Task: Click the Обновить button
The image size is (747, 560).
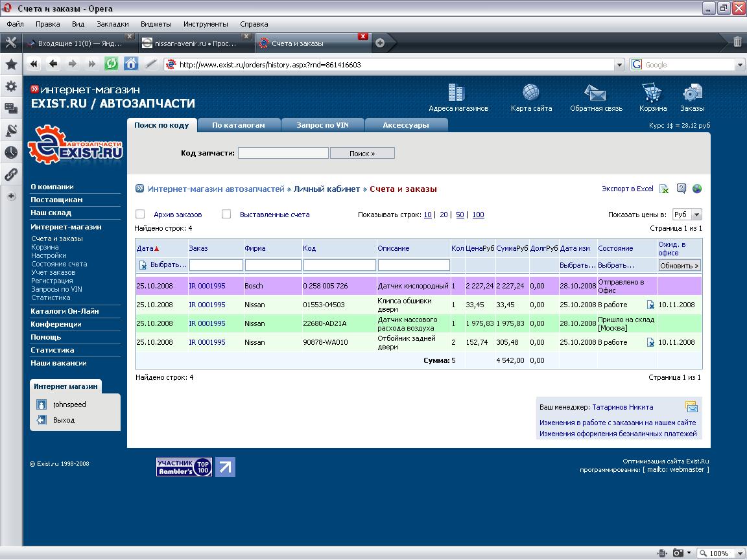Action: pyautogui.click(x=680, y=266)
